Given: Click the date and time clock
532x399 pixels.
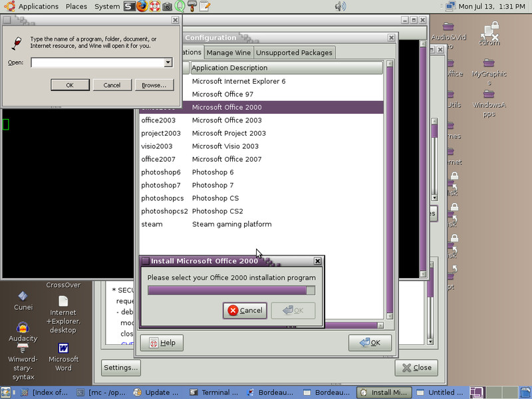Looking at the screenshot, I should click(x=491, y=6).
